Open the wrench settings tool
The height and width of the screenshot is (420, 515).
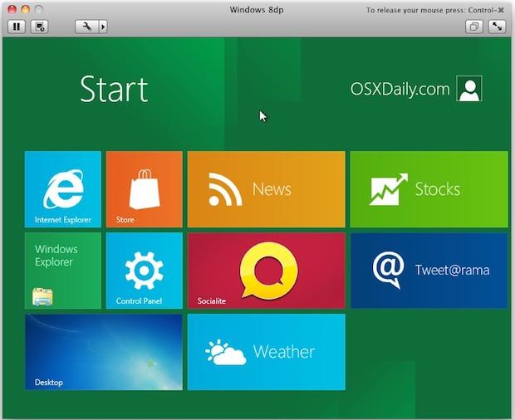click(86, 27)
